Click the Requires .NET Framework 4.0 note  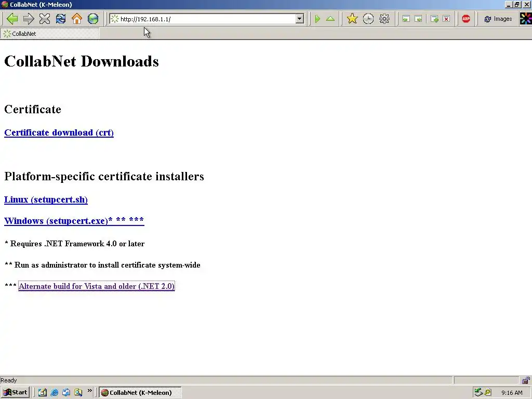coord(75,244)
